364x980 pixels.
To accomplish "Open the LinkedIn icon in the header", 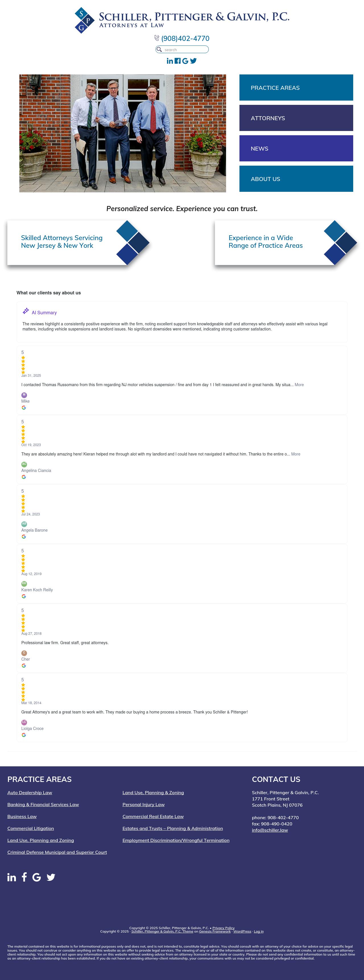I will point(170,61).
